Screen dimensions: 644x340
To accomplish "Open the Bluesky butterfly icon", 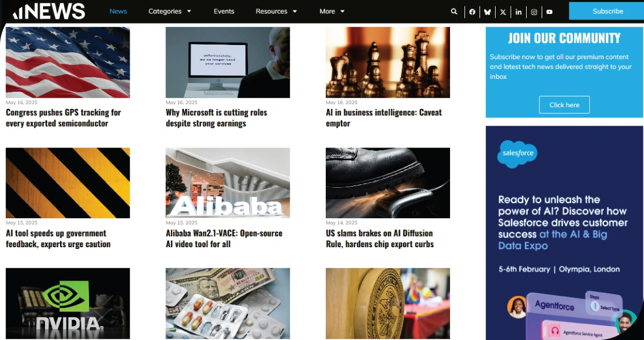I will [488, 12].
